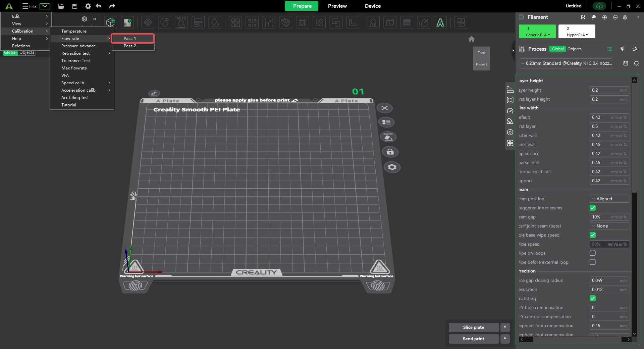The width and height of the screenshot is (644, 349).
Task: Disable Staggered inner seams checkbox
Action: (x=593, y=208)
